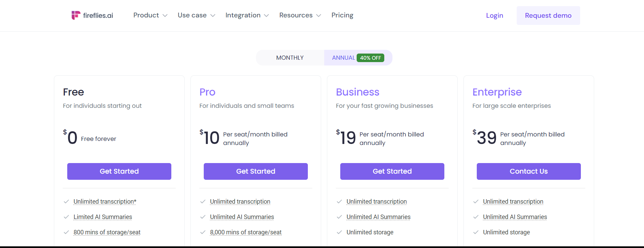Go to the Pricing page

pyautogui.click(x=342, y=15)
